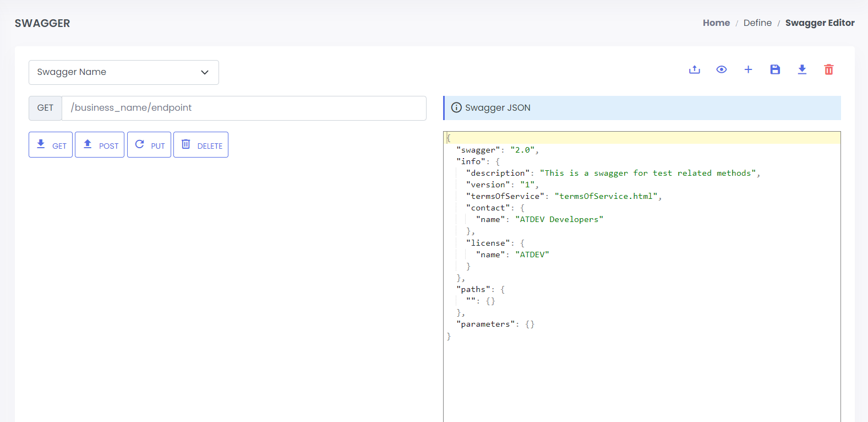Click the GET method button
Image resolution: width=868 pixels, height=422 pixels.
point(51,145)
